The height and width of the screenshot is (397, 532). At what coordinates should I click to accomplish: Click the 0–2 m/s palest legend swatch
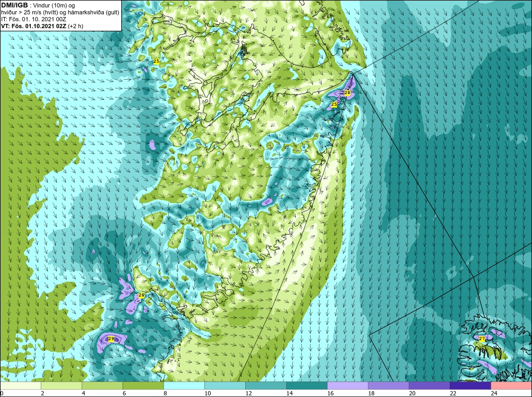(x=20, y=386)
